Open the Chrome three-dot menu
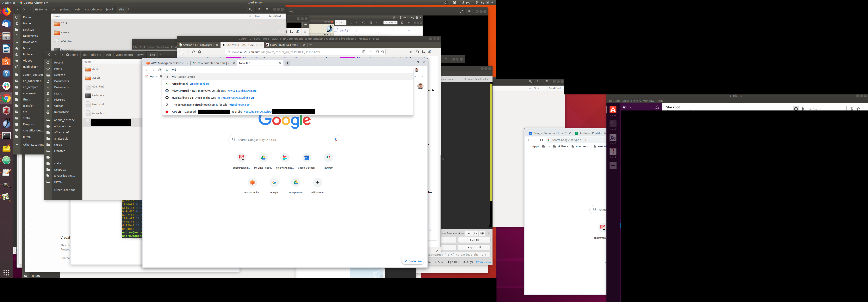 coord(423,70)
